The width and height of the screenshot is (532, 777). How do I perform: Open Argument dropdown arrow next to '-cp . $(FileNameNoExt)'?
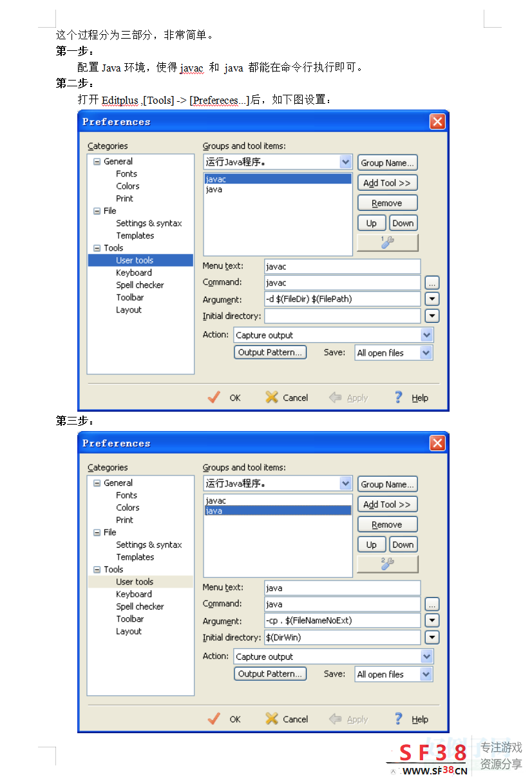click(432, 620)
